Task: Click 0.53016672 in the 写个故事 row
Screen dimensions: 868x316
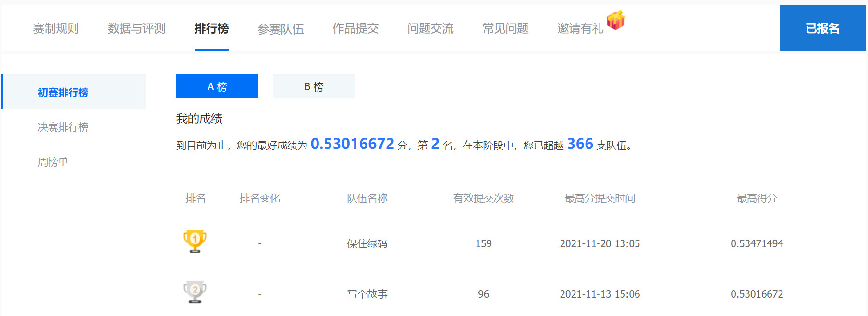Action: (757, 294)
